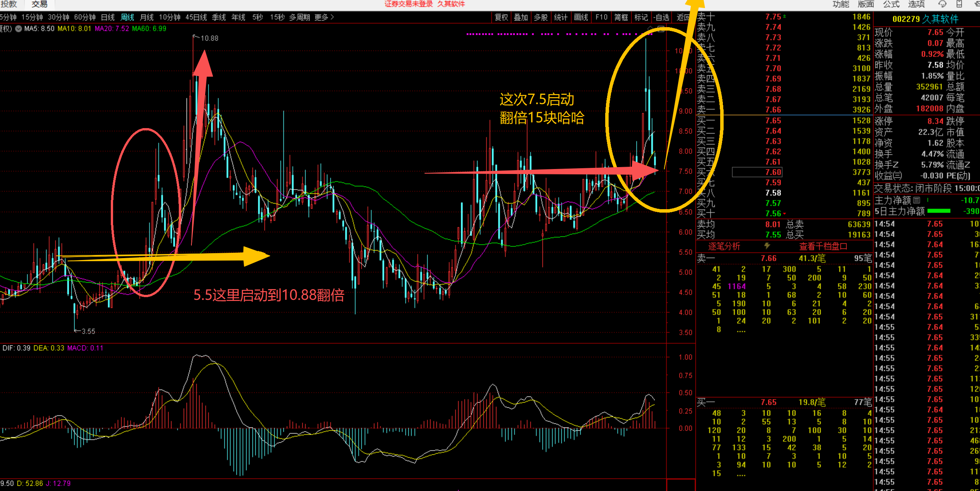Screen dimensions: 980x491
Task: Toggle the 简框 simple frame view
Action: click(x=621, y=17)
